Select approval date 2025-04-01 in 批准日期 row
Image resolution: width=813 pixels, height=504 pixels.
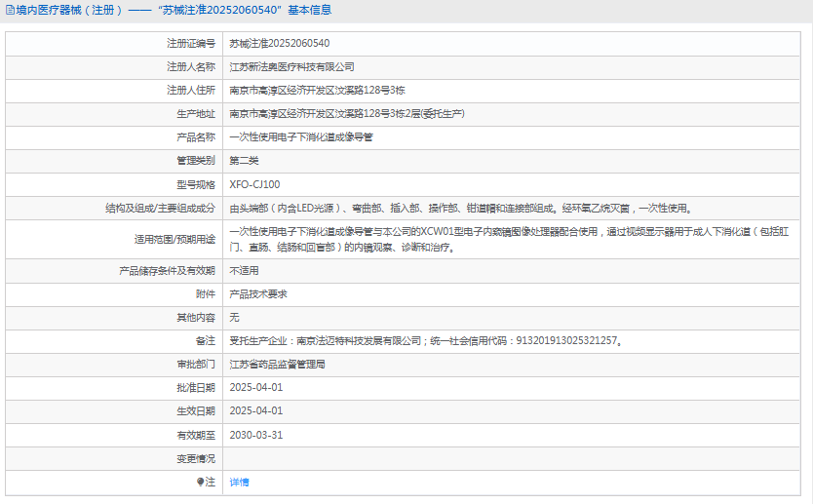point(256,387)
